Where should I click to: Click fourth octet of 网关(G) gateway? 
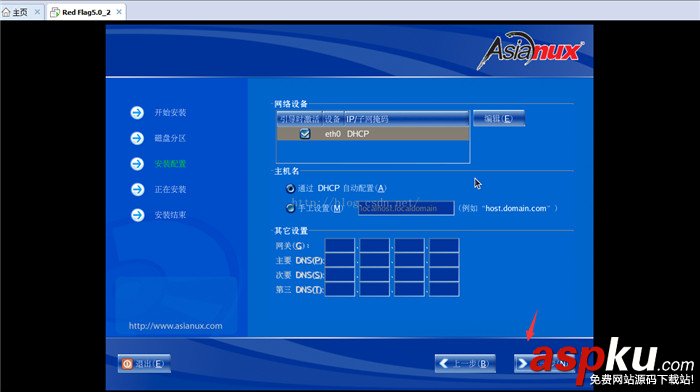point(444,246)
